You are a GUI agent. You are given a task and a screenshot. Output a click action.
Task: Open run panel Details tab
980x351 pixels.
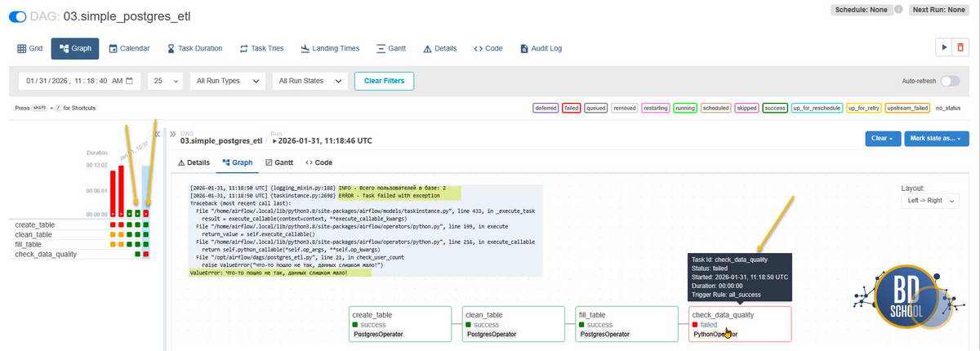click(x=194, y=162)
